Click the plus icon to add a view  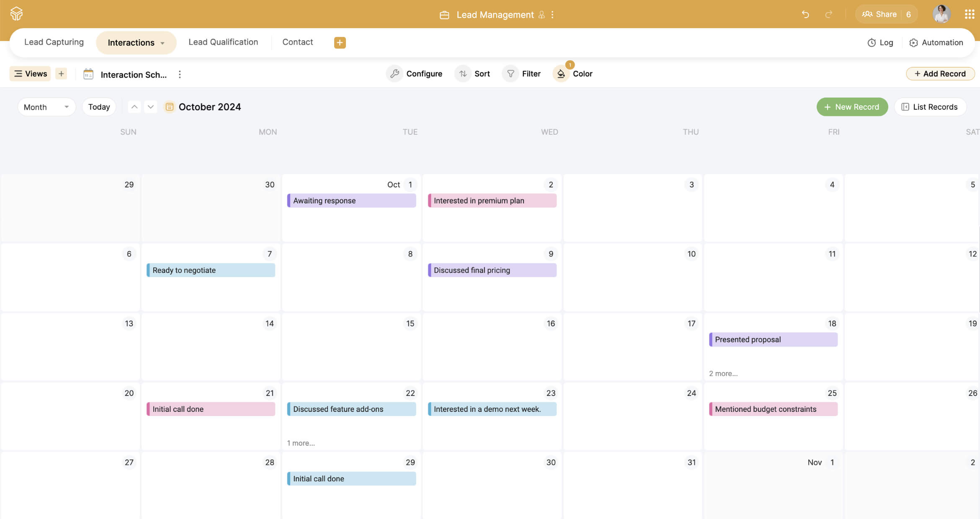click(61, 73)
